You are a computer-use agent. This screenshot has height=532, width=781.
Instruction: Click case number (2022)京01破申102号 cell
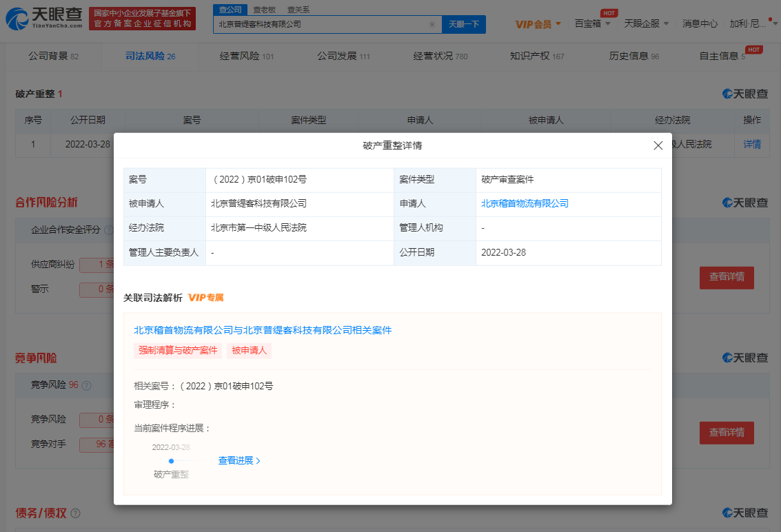coord(299,180)
